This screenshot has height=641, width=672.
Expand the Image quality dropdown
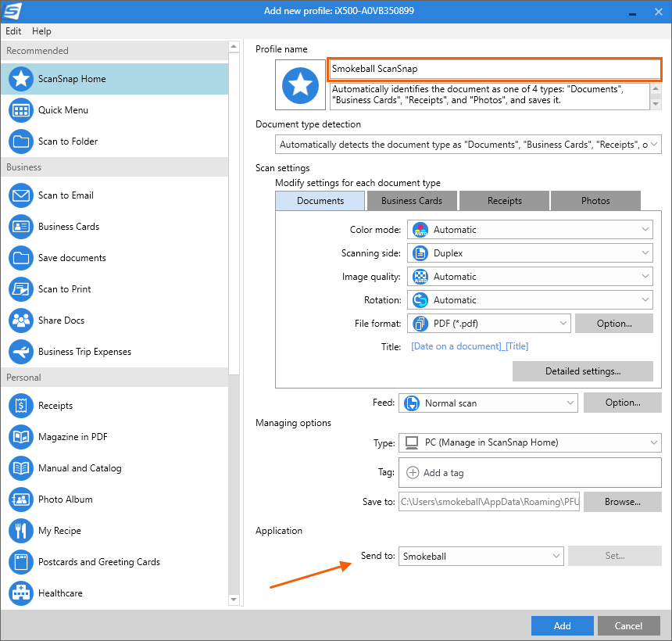coord(530,277)
